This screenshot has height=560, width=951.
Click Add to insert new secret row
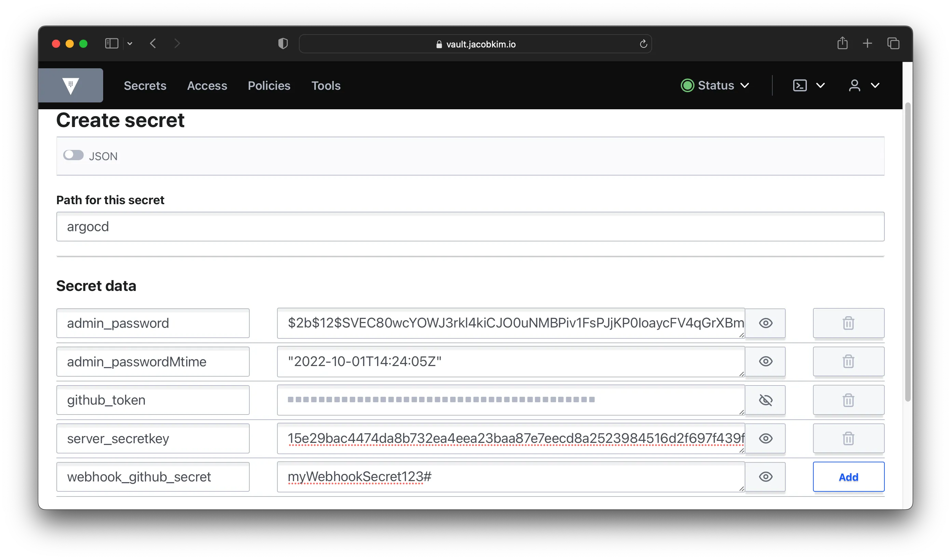(x=849, y=477)
